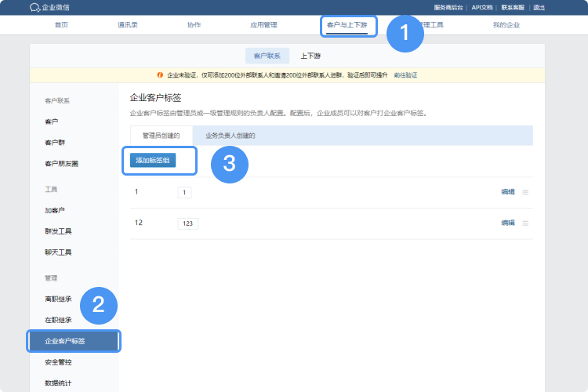Screen dimensions: 588x392
Task: Open the API文档 link in the header
Action: (x=482, y=7)
